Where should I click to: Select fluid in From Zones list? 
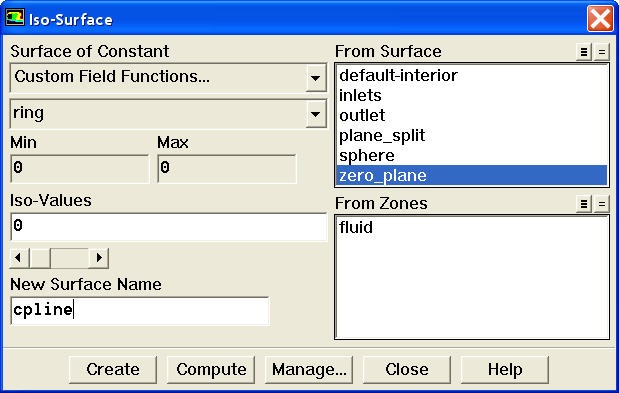pyautogui.click(x=471, y=227)
